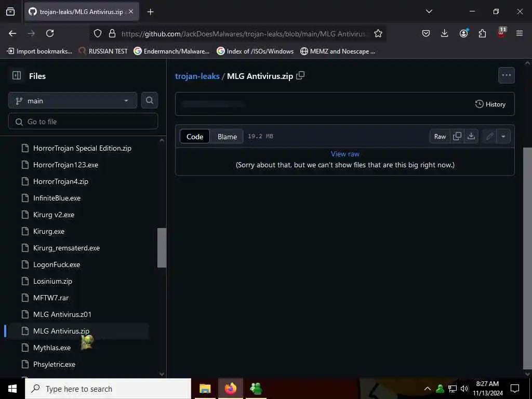Click the uBlock extension icon with badge
This screenshot has width=532, height=399.
coord(501,33)
